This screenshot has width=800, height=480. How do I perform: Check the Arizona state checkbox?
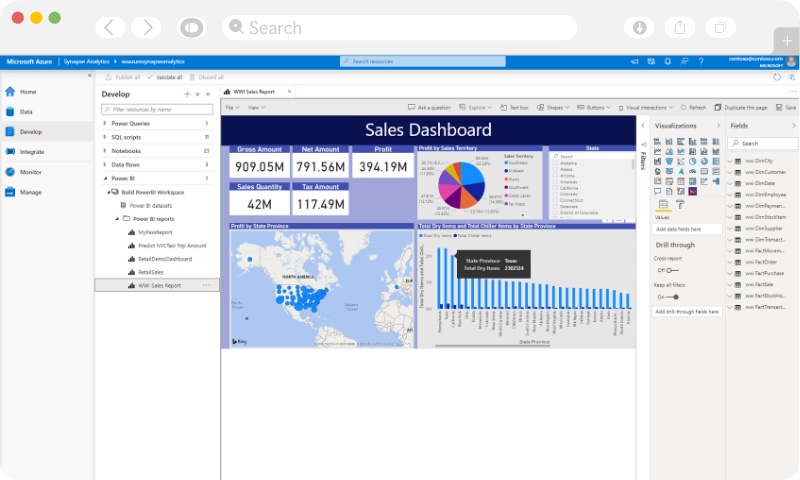(x=555, y=175)
